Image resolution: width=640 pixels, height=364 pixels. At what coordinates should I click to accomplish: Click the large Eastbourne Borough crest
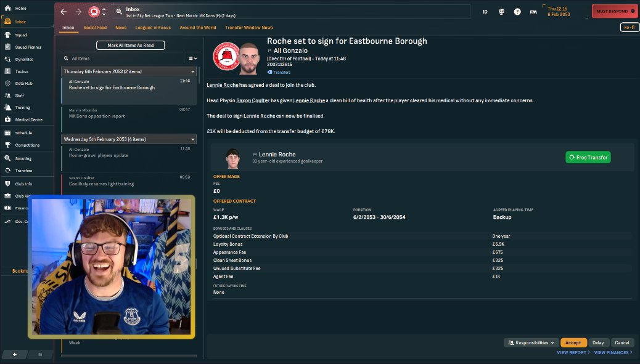pos(226,56)
